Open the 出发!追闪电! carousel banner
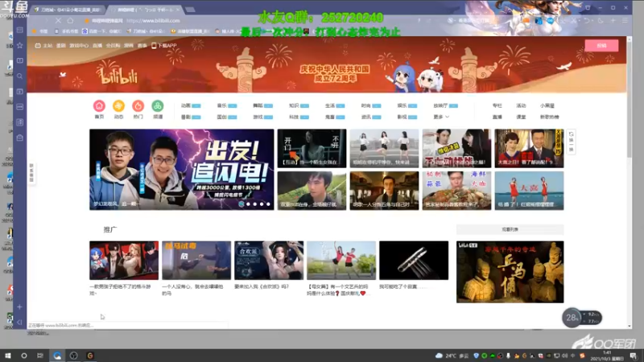This screenshot has height=362, width=644. [182, 170]
